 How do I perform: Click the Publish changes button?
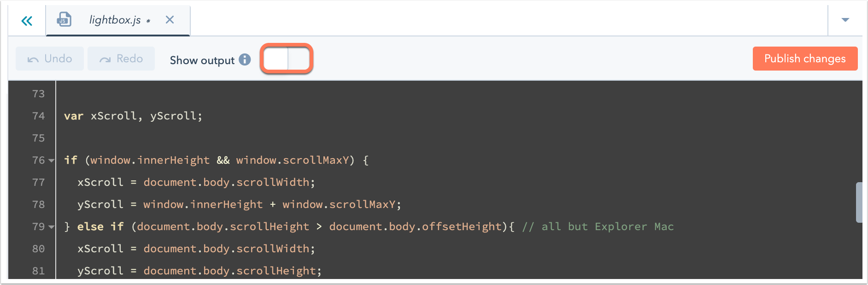coord(804,58)
